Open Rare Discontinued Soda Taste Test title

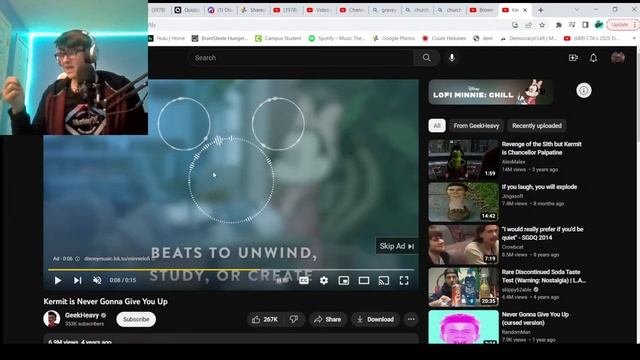(543, 276)
